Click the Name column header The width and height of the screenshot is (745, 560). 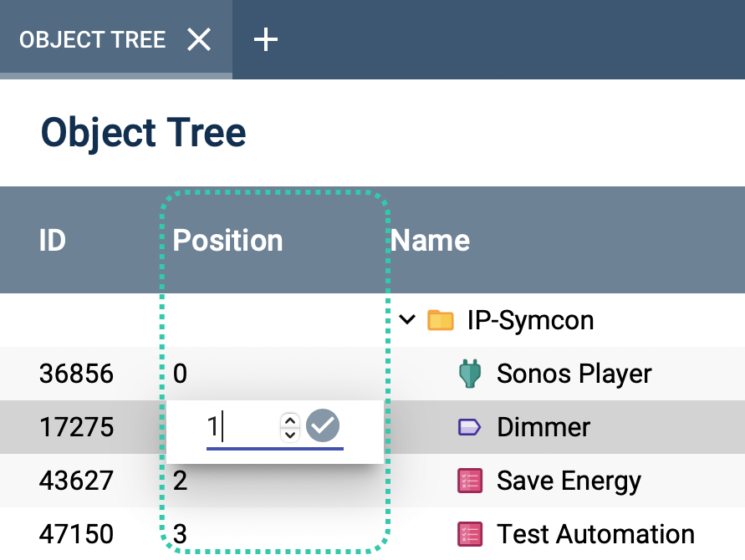click(430, 241)
